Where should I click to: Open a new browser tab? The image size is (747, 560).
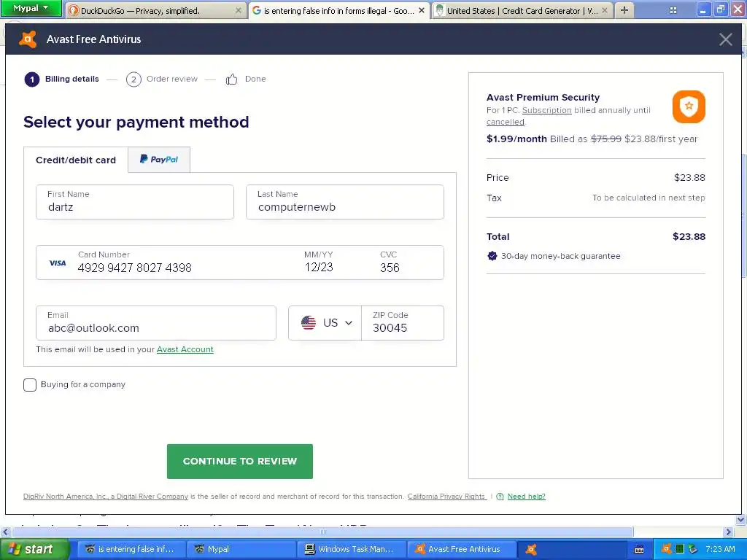(x=624, y=10)
